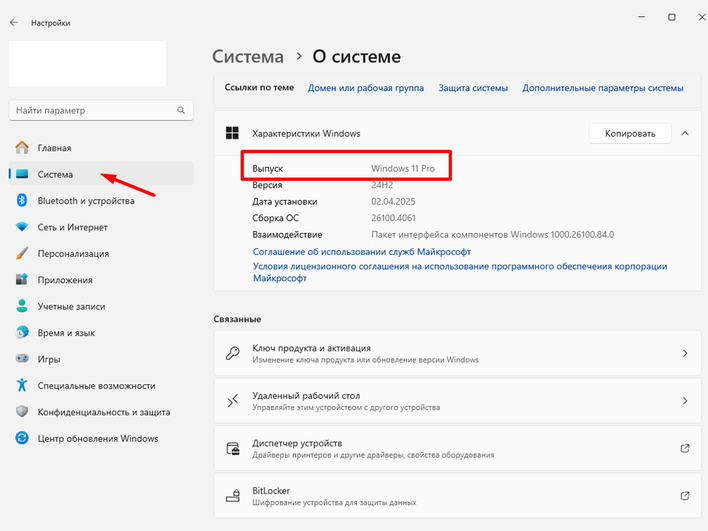Screen dimensions: 708x531
Task: Click the Система monitor icon
Action: [22, 174]
